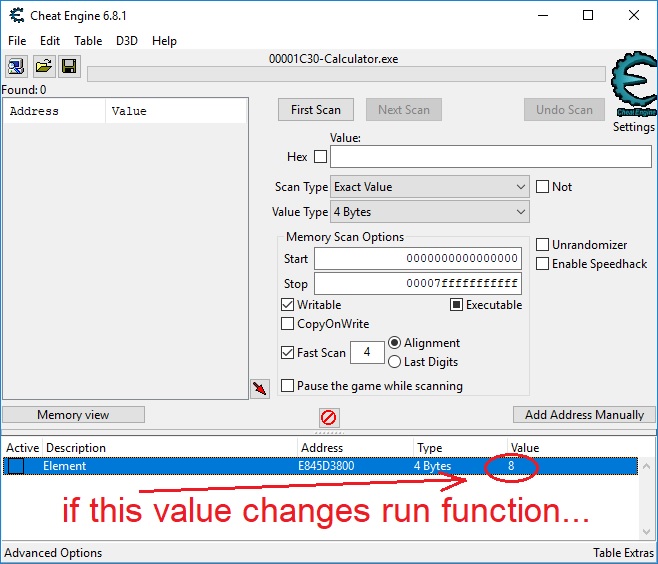Toggle the Hex checkbox
This screenshot has width=658, height=564.
[x=320, y=157]
